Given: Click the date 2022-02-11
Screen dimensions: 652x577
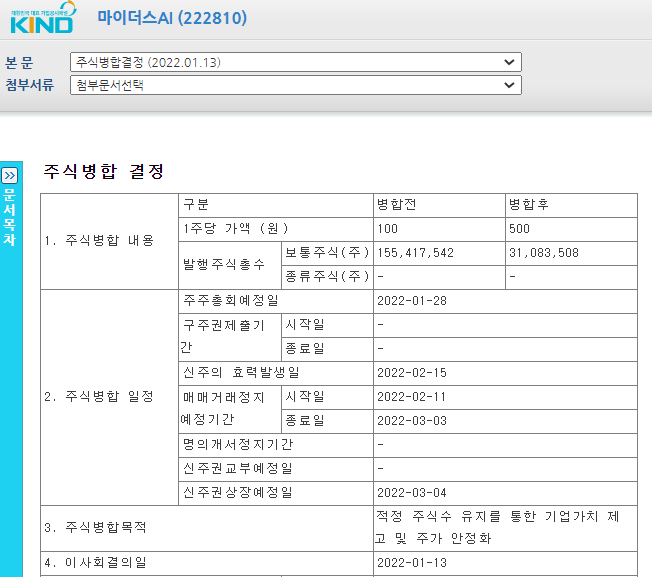Looking at the screenshot, I should point(412,397).
